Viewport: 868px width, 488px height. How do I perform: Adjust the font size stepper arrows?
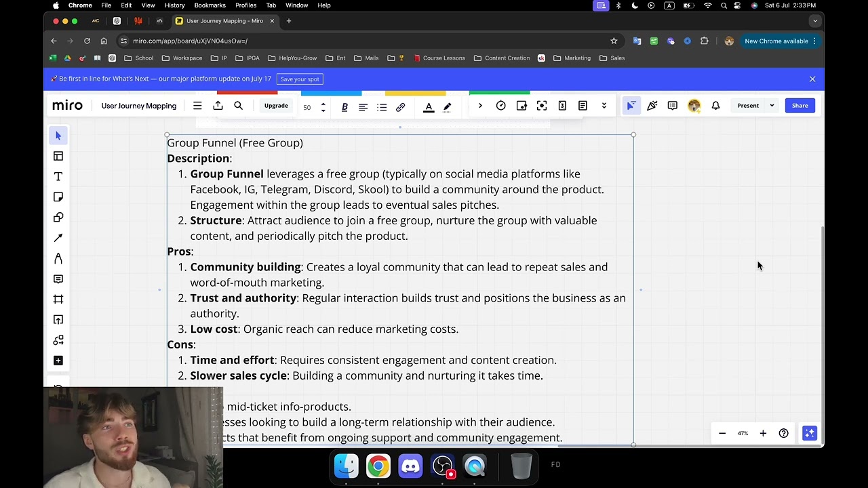(323, 107)
